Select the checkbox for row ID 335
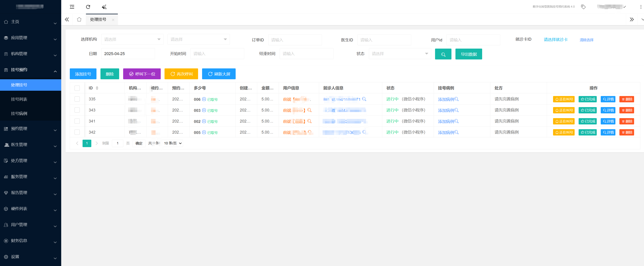 [77, 99]
